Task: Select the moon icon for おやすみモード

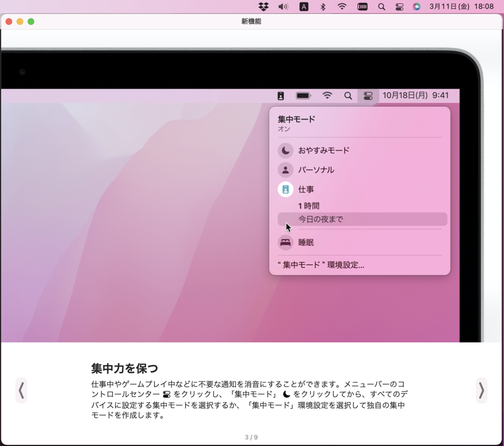Action: 286,150
